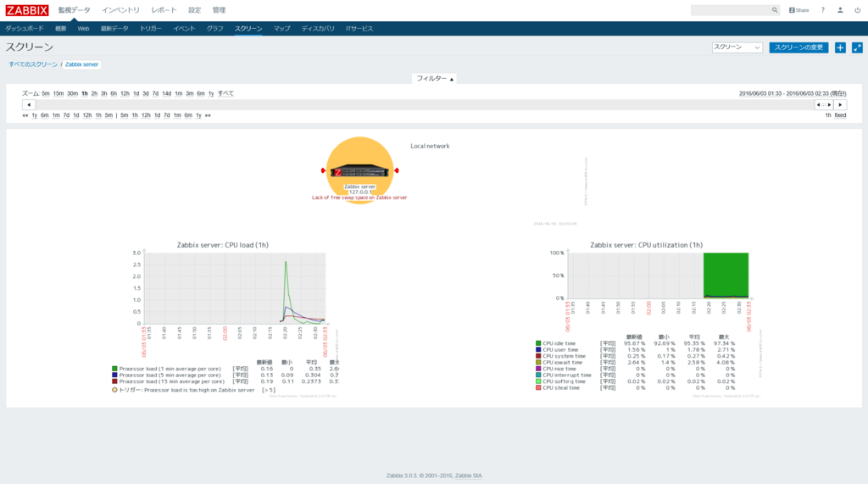The height and width of the screenshot is (484, 868).
Task: Toggle the fixed time period link
Action: pos(840,115)
